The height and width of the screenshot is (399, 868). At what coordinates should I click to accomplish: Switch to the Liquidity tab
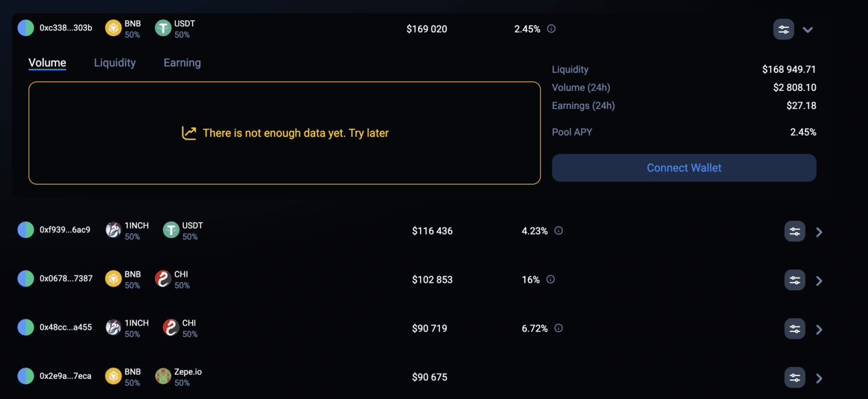coord(114,62)
